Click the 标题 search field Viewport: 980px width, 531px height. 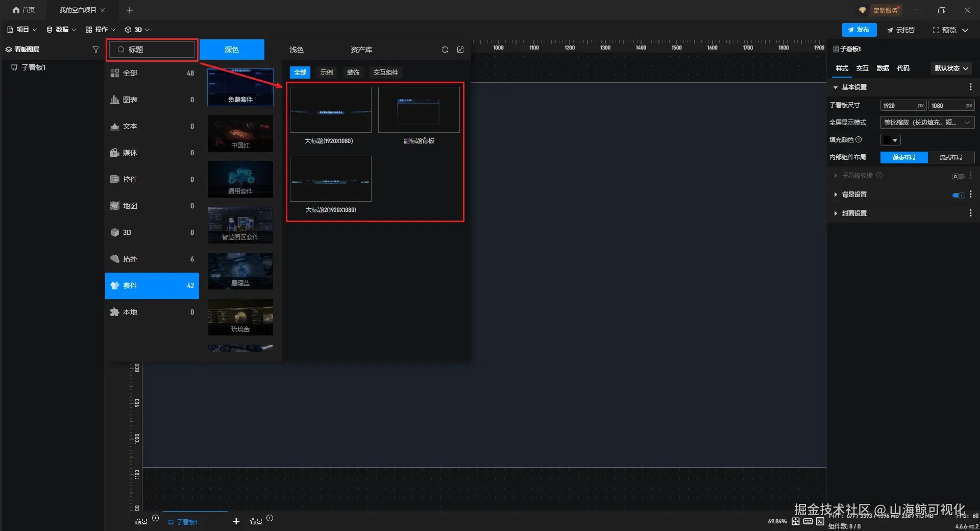click(x=152, y=50)
